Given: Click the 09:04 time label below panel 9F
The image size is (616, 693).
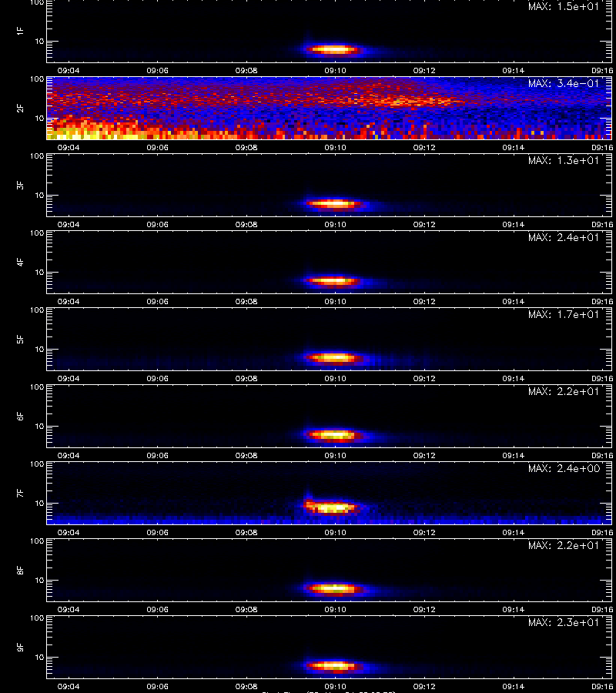Looking at the screenshot, I should click(69, 686).
